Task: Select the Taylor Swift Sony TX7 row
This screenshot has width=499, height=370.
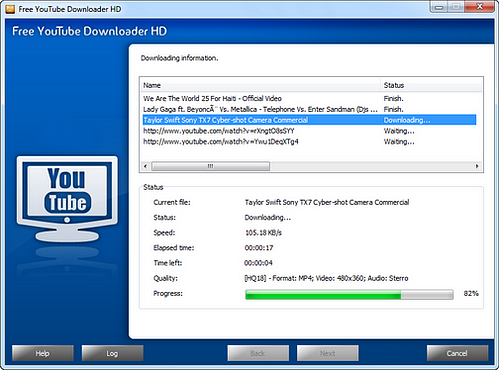Action: (309, 120)
